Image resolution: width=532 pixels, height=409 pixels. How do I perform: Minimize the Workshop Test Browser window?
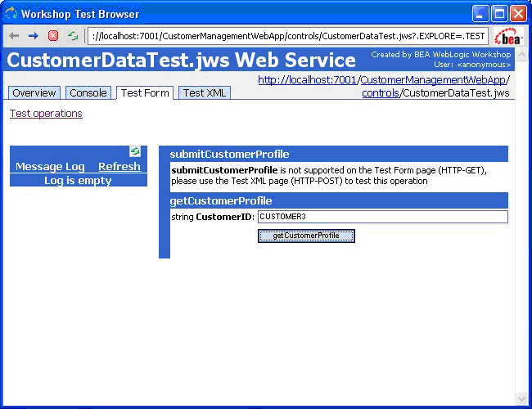point(480,14)
